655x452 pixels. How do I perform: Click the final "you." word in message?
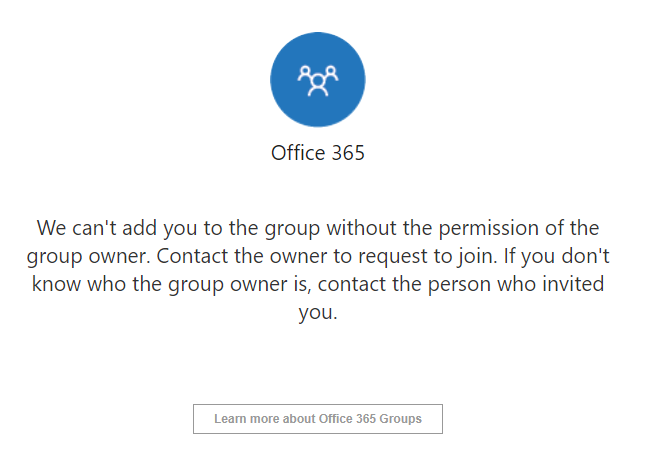coord(318,312)
